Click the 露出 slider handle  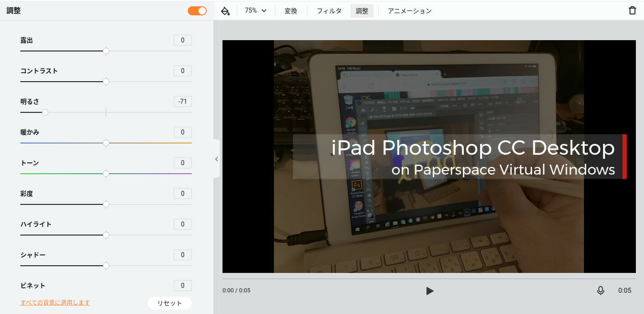[x=106, y=51]
